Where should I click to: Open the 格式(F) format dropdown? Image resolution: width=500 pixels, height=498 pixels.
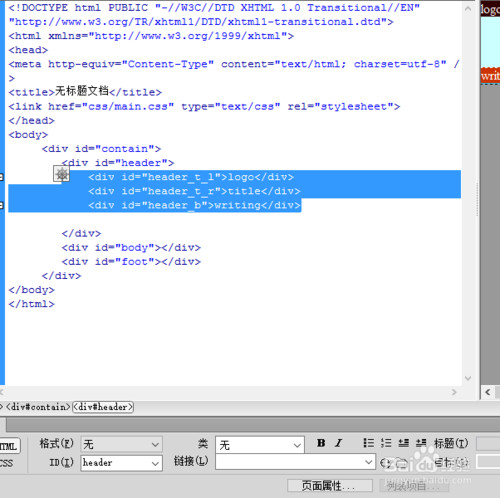[121, 444]
